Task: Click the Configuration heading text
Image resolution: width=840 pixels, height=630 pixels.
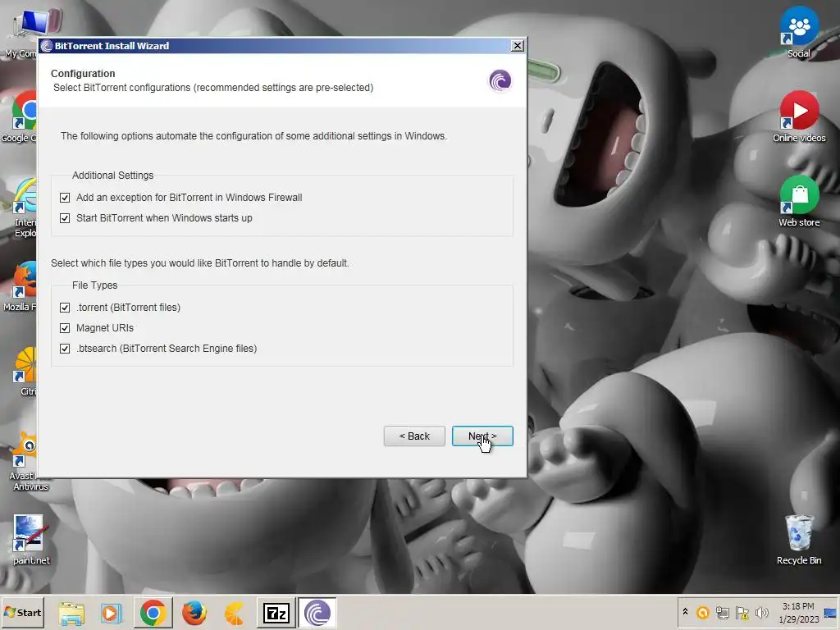Action: coord(83,73)
